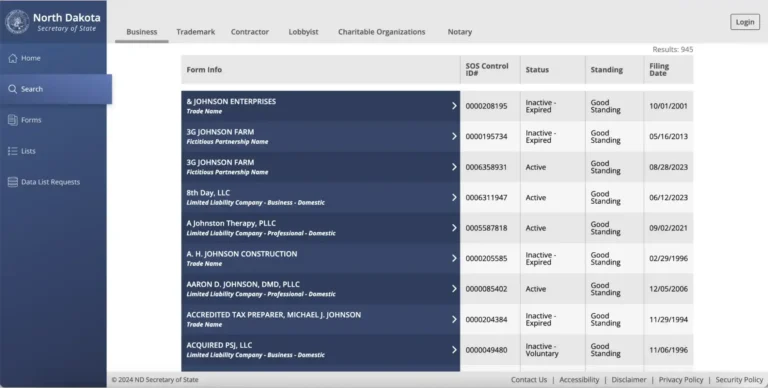
Task: Click control ID 0005587818
Action: [486, 228]
